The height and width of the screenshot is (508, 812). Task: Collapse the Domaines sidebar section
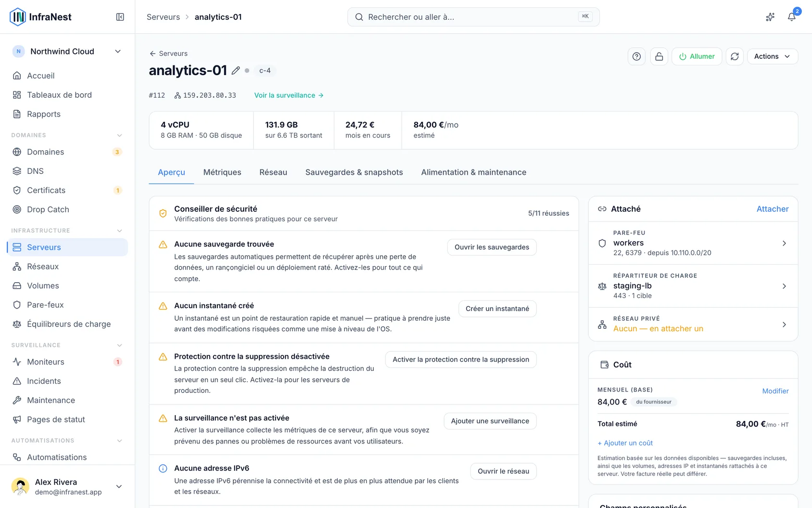click(120, 135)
